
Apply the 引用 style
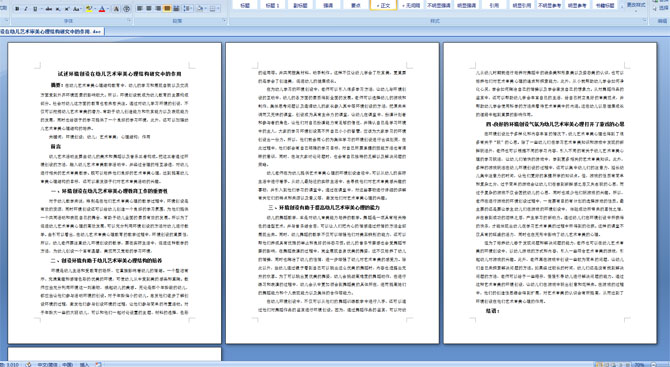tap(494, 5)
